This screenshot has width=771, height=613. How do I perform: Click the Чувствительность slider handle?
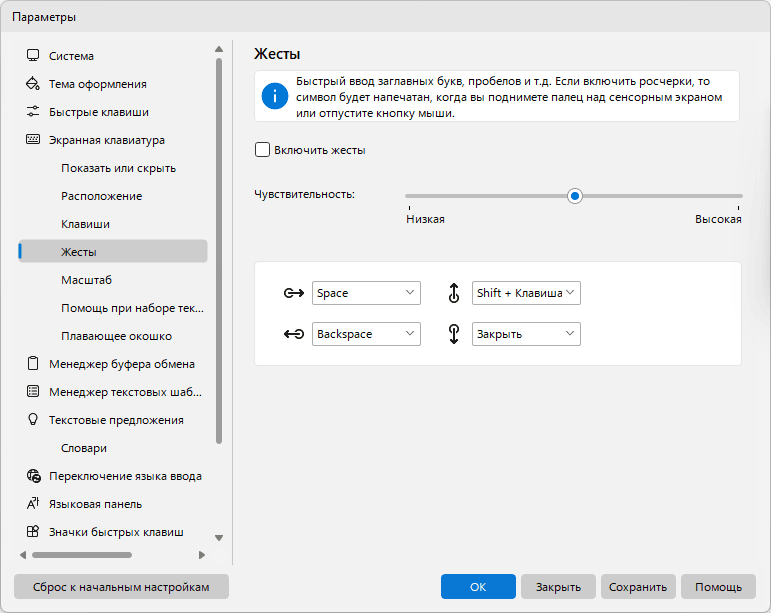(x=574, y=196)
